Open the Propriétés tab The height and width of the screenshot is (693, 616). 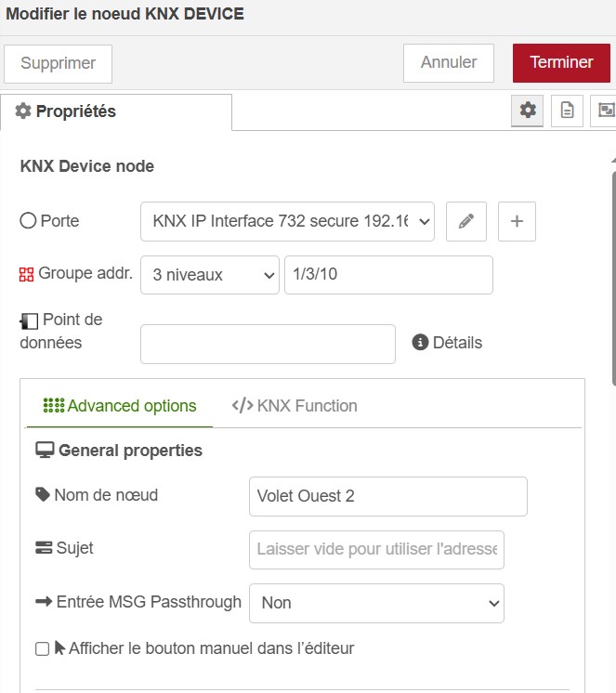116,111
